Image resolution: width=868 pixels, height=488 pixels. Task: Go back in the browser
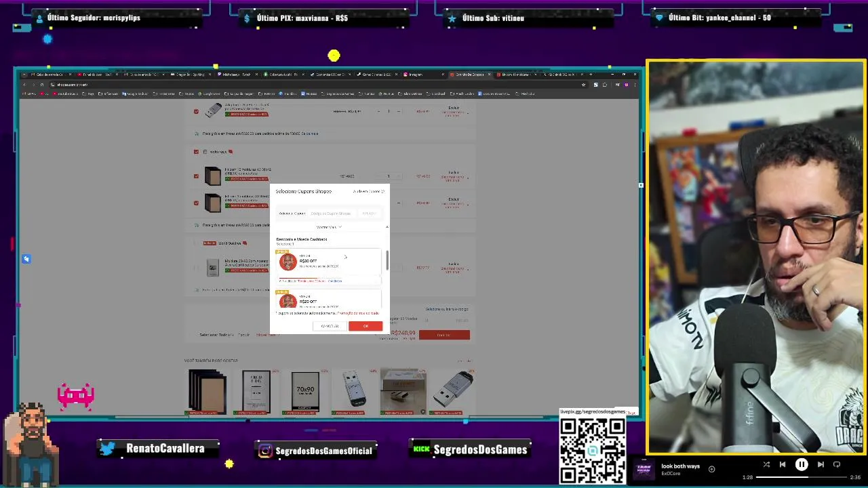click(x=24, y=85)
